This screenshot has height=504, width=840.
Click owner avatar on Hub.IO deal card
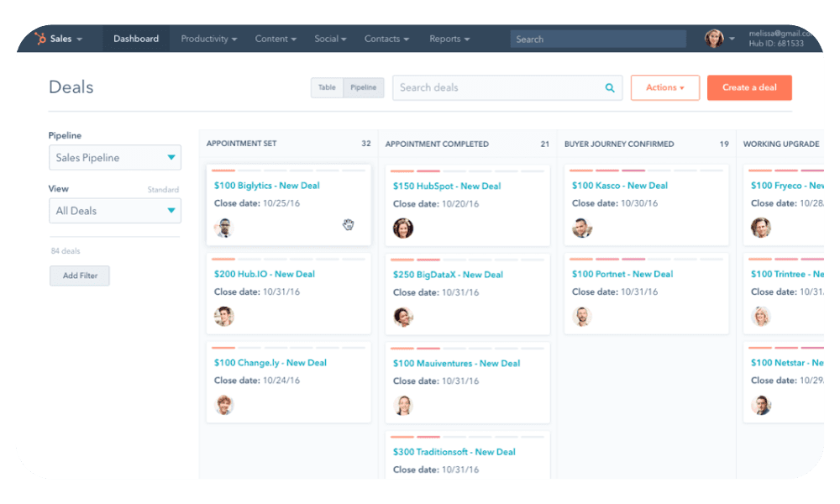pos(224,316)
